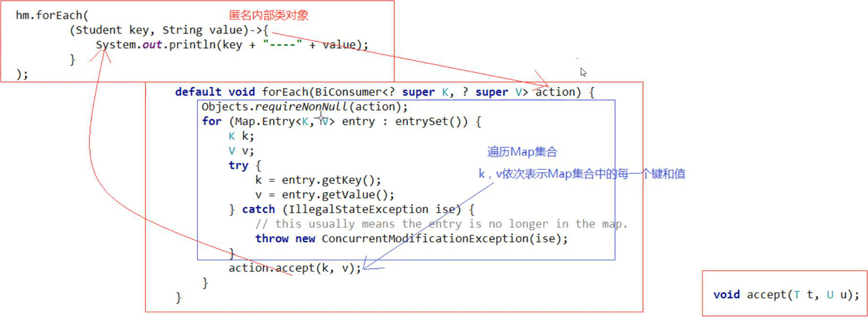Click the blue annotation about k, v 键和值
Screen dimensions: 868x317
(x=582, y=174)
